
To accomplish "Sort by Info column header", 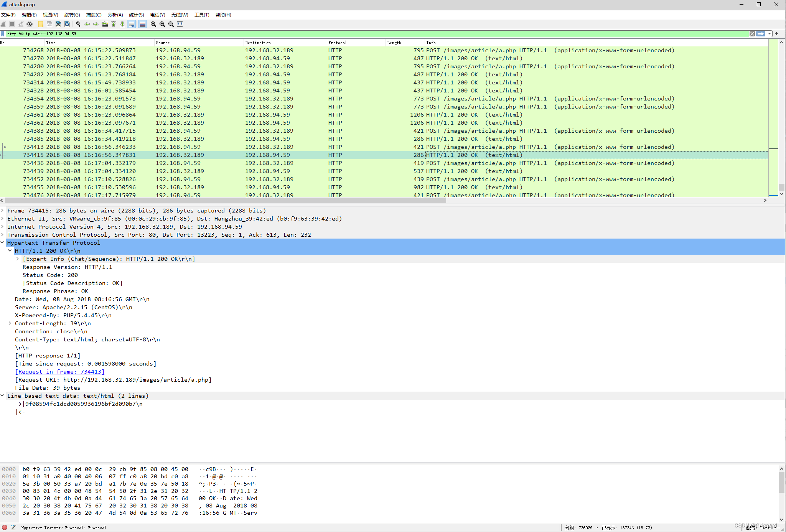I will coord(597,43).
